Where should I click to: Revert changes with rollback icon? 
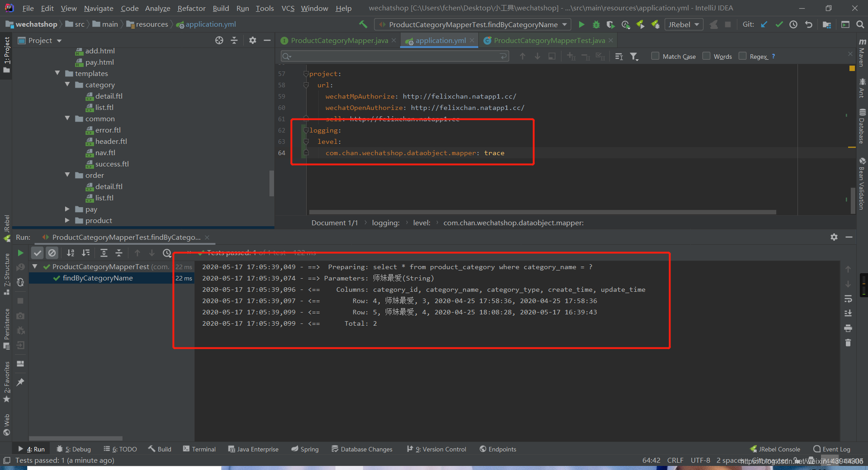808,24
